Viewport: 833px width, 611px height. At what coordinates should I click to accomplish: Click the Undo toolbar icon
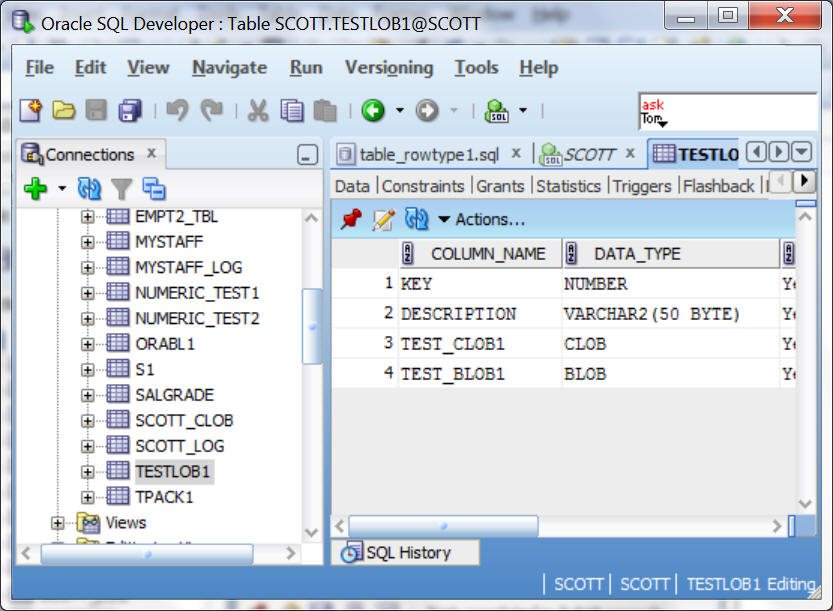(177, 111)
